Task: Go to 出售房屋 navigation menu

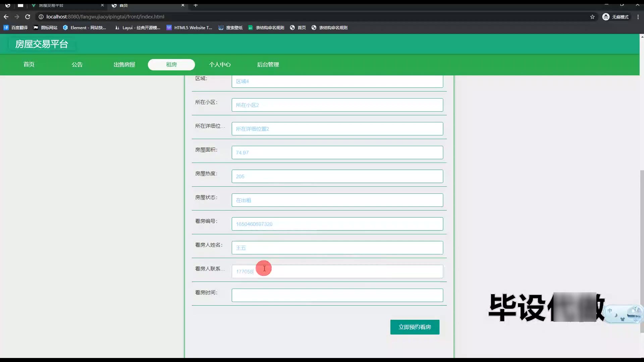Action: [x=124, y=65]
